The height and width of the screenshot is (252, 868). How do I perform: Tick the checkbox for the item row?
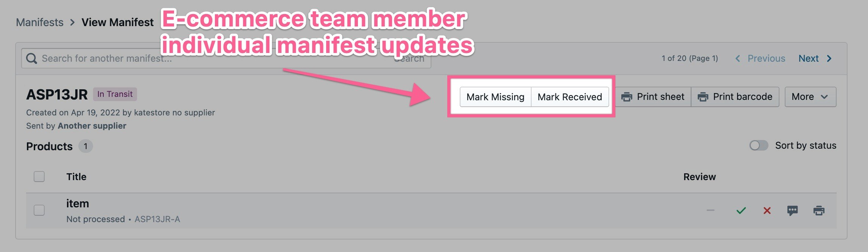coord(39,210)
